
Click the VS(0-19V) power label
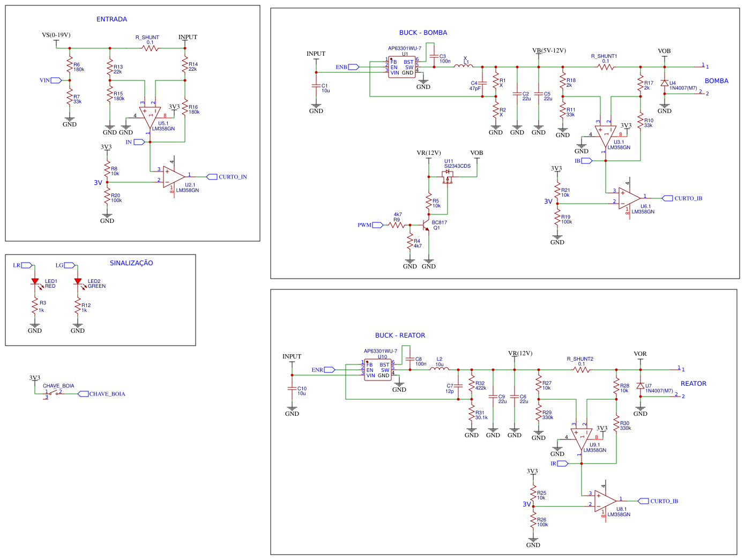56,35
